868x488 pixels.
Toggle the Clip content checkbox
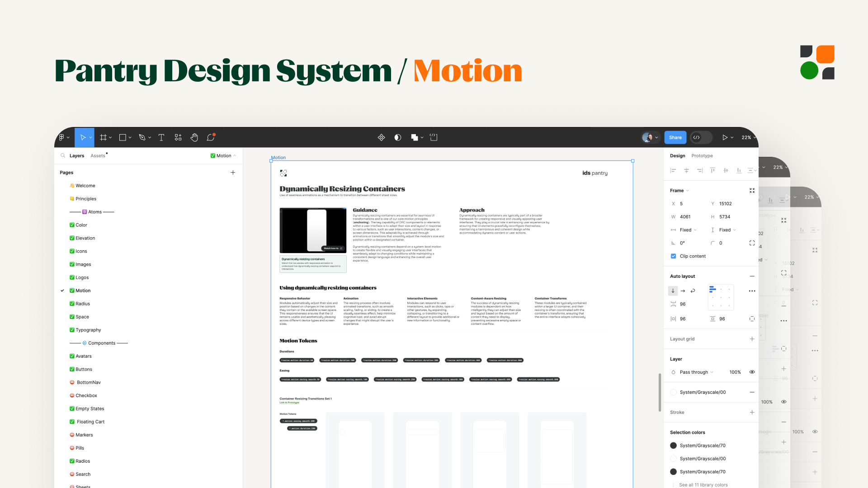point(673,256)
